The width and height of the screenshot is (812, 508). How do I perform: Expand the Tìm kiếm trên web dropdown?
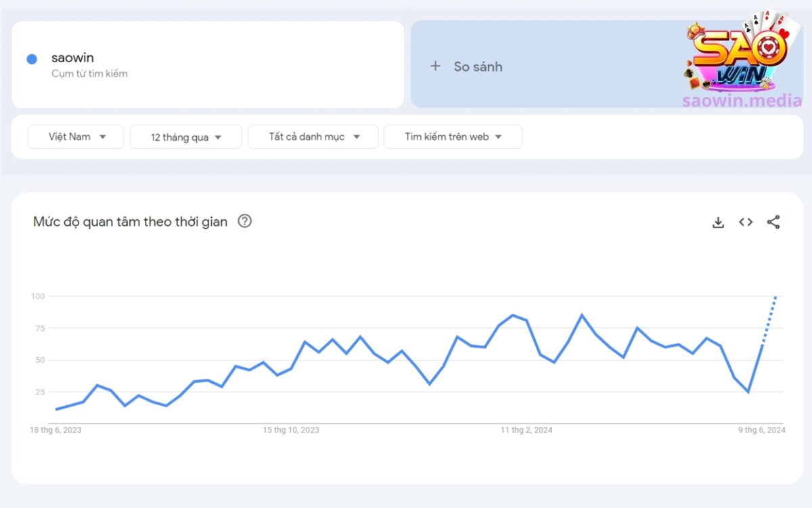(453, 137)
